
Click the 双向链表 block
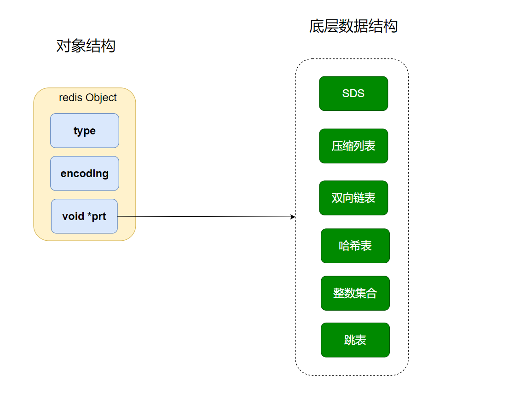pos(353,198)
